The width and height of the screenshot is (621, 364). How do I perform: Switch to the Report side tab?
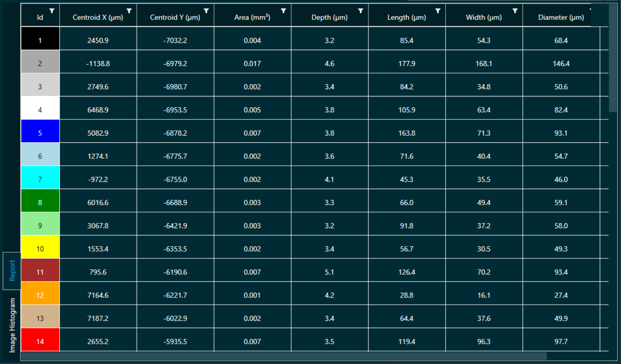(12, 271)
